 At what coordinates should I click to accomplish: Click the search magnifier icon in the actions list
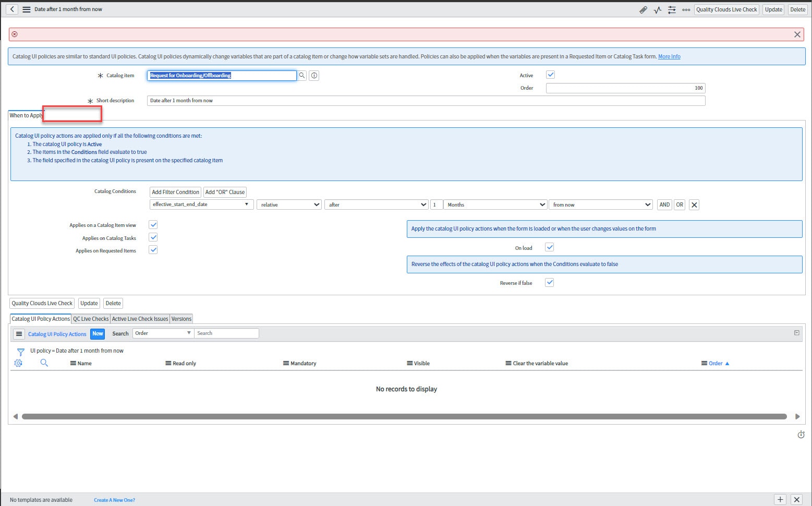coord(44,363)
